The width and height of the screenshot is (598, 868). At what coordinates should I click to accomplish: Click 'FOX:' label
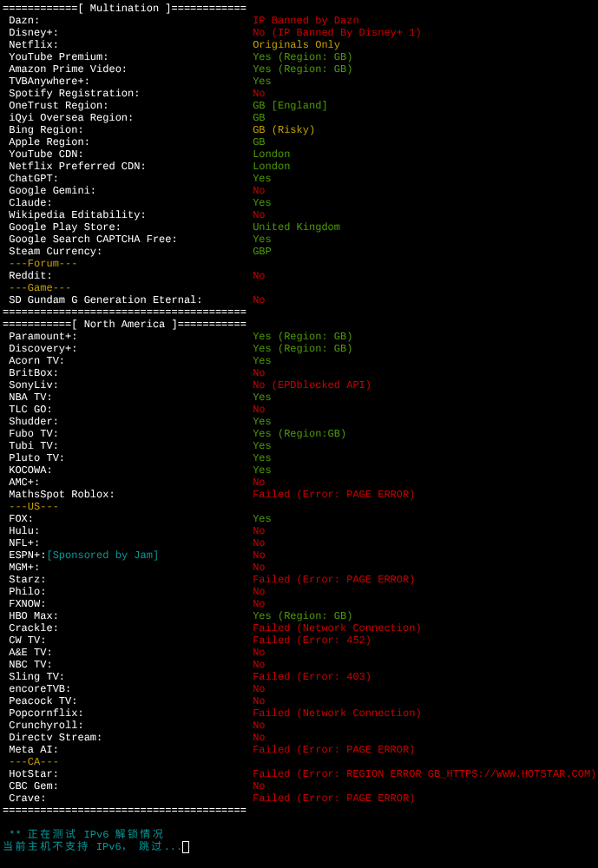coord(21,520)
